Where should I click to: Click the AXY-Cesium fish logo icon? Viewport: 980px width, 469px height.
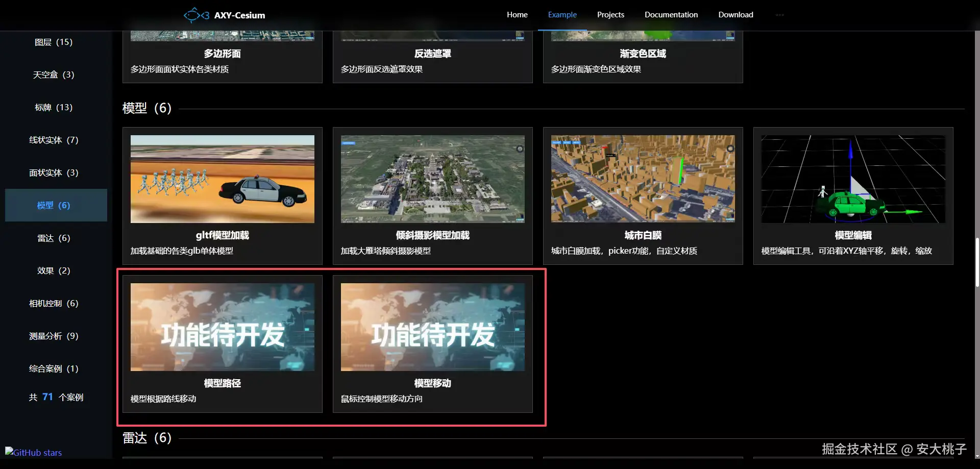point(197,15)
